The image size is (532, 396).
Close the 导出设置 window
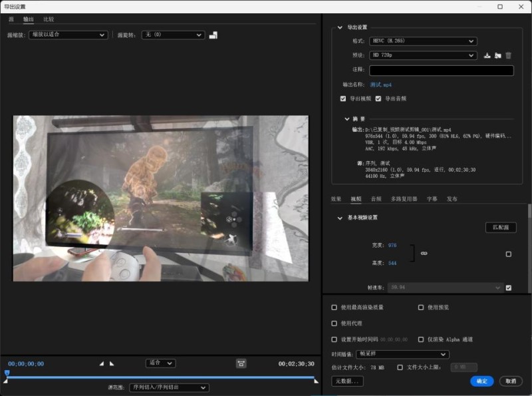click(x=521, y=7)
